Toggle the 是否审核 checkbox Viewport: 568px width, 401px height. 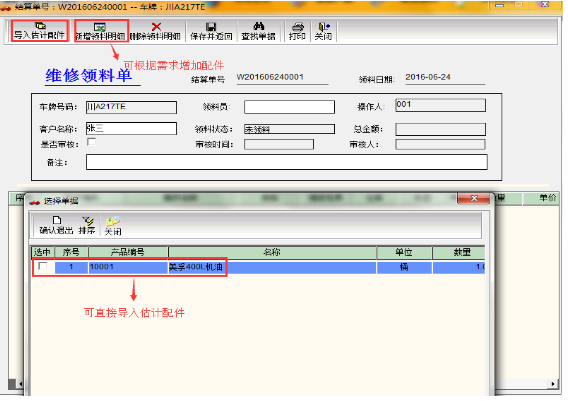[x=91, y=142]
